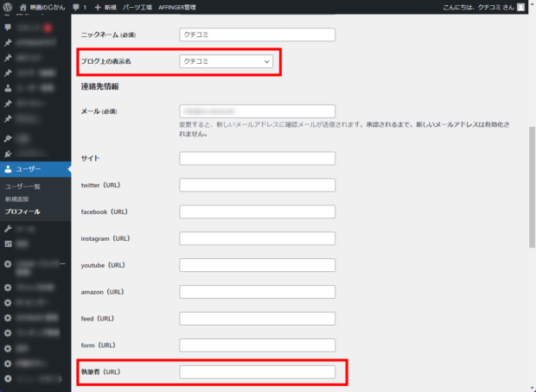This screenshot has height=392, width=536.
Task: Open the site home icon beside 映画のじかん
Action: (22, 7)
